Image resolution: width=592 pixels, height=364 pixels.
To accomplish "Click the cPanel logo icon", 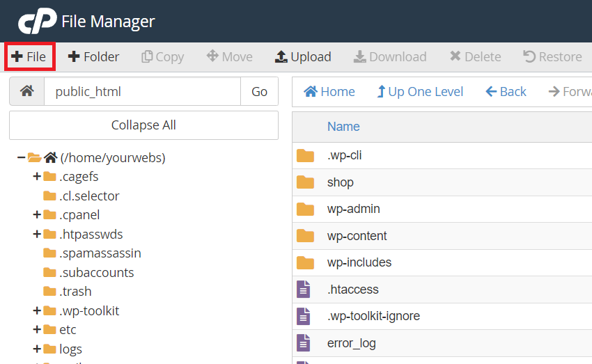I will pos(37,22).
